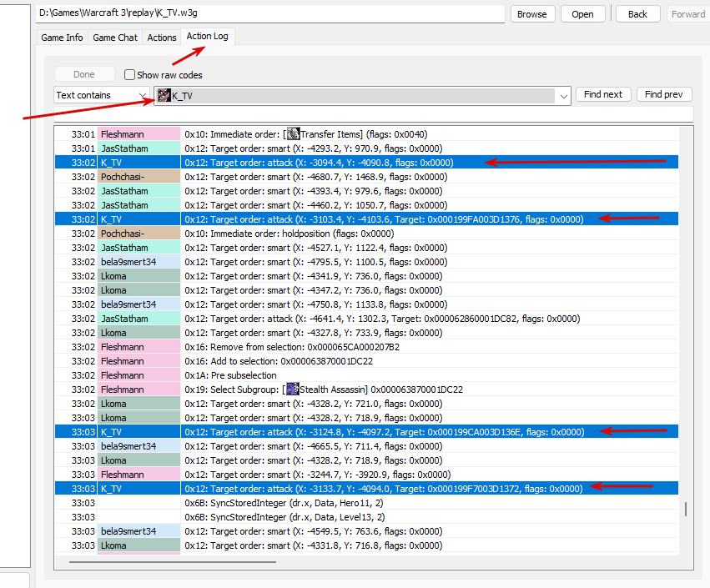Viewport: 710px width, 588px height.
Task: Click the Transfer Items order icon
Action: pyautogui.click(x=294, y=134)
